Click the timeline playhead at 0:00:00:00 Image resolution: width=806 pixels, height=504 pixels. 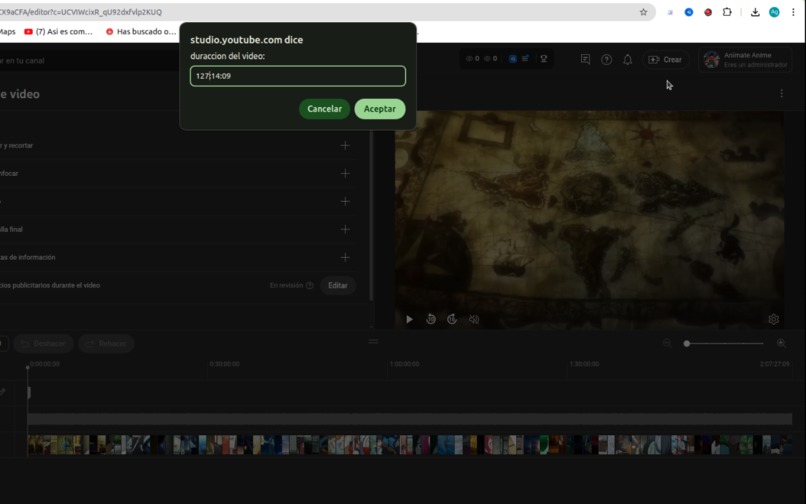point(28,367)
